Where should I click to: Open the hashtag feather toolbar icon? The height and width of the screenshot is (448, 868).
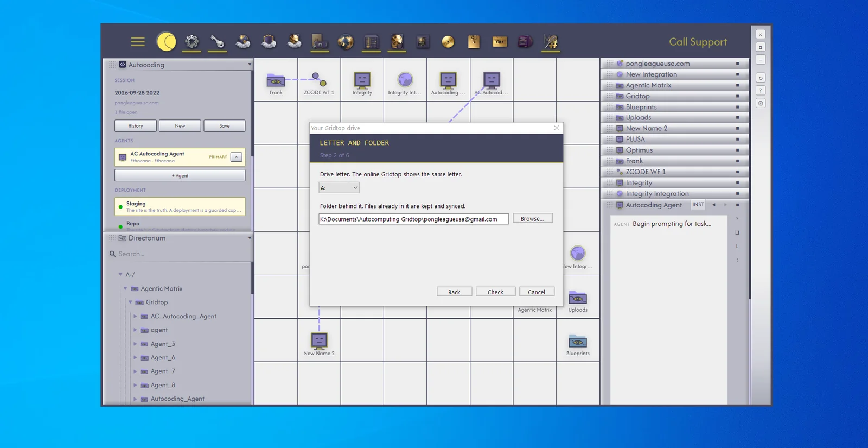tap(551, 42)
